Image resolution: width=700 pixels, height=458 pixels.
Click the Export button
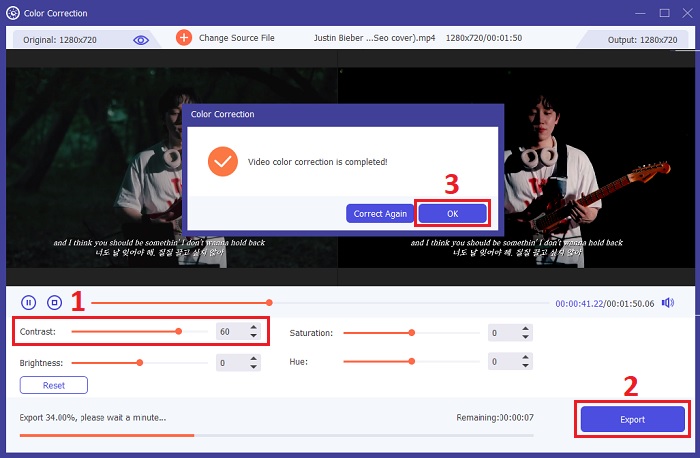tap(633, 419)
